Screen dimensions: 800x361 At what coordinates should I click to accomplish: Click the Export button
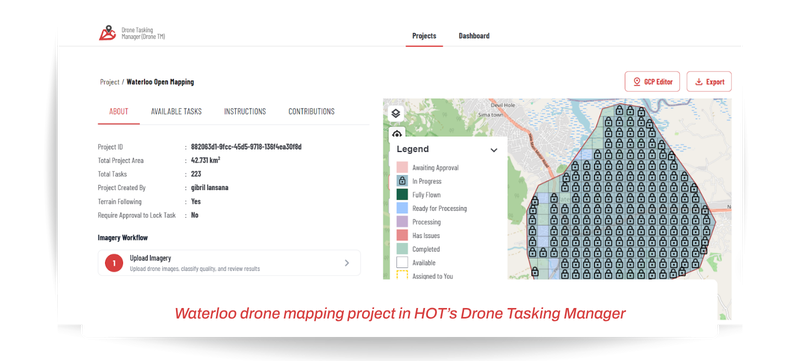point(709,82)
